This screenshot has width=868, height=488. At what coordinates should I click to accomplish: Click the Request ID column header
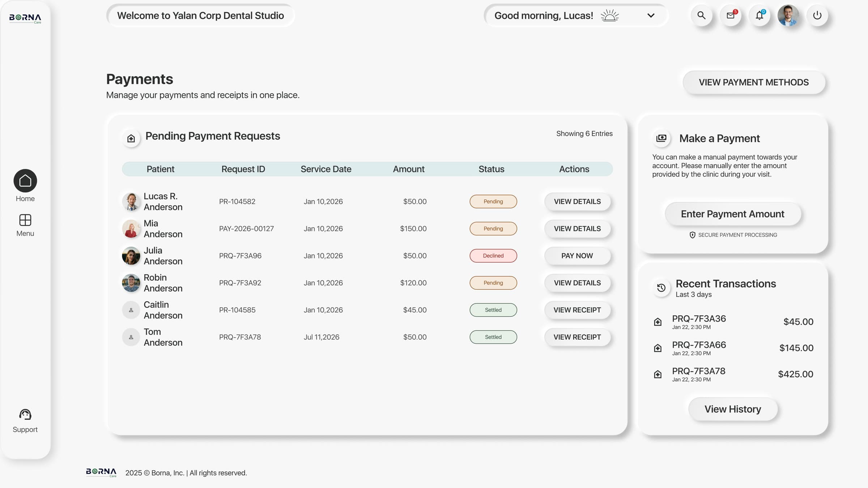243,169
